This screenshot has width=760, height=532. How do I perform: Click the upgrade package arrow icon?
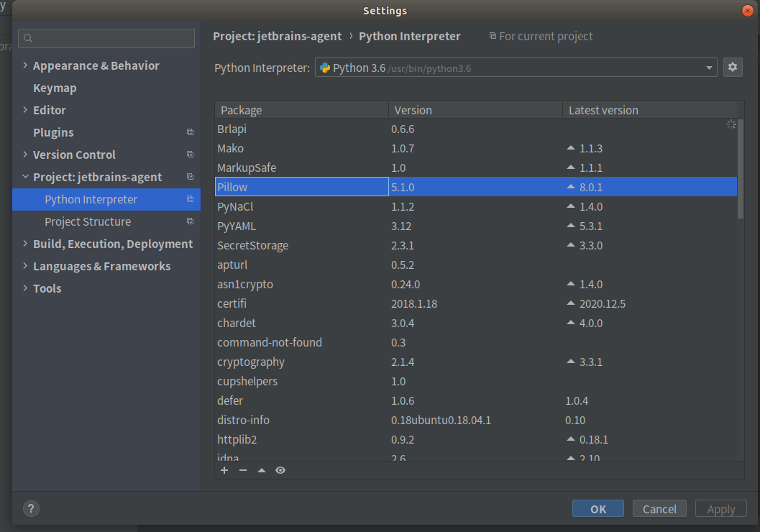coord(262,470)
